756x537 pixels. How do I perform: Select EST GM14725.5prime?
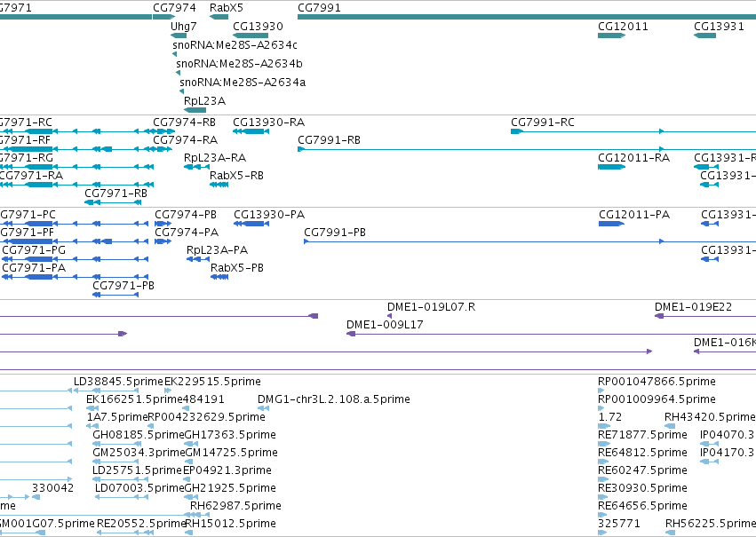pos(232,454)
